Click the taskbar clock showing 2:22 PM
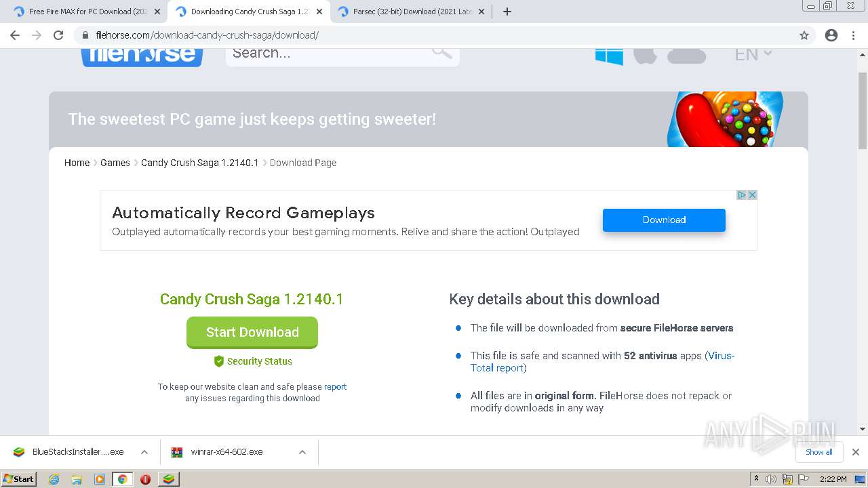Image resolution: width=868 pixels, height=488 pixels. point(833,479)
